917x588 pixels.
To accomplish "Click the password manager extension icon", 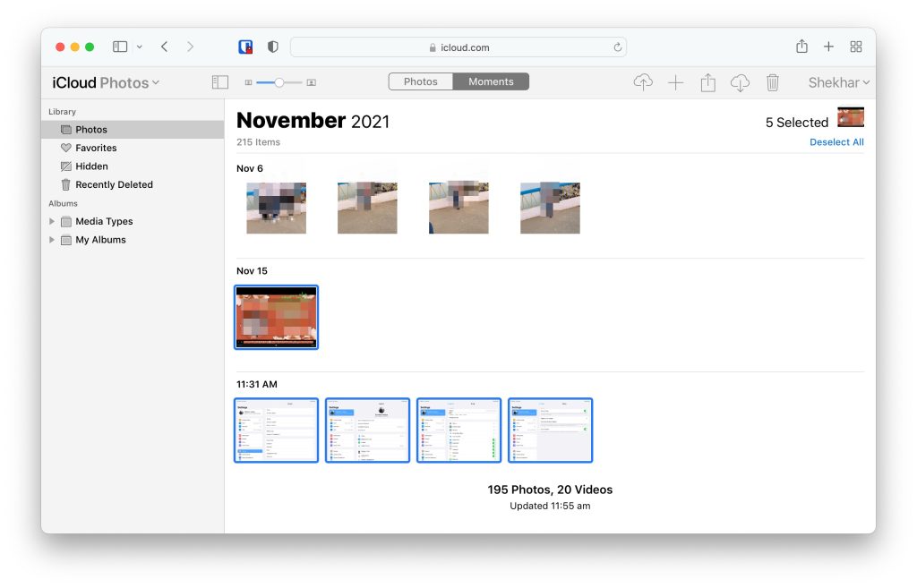I will (245, 47).
